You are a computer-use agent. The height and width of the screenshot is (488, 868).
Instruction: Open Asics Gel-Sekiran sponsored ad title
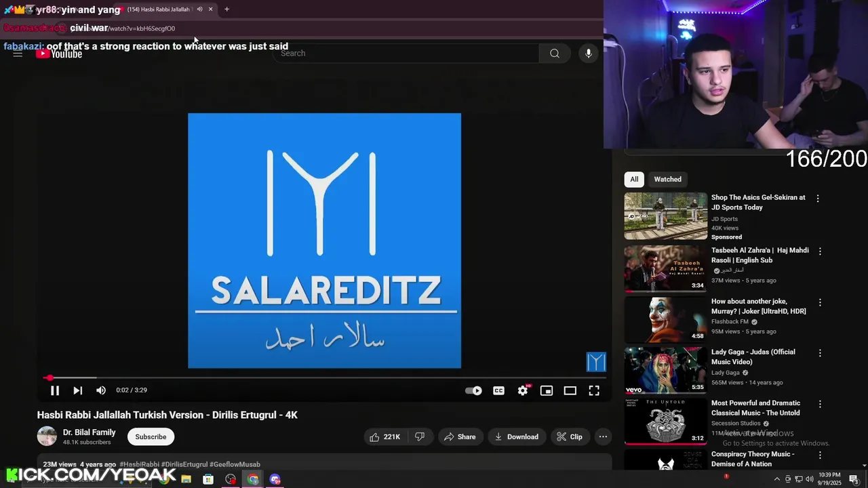758,203
